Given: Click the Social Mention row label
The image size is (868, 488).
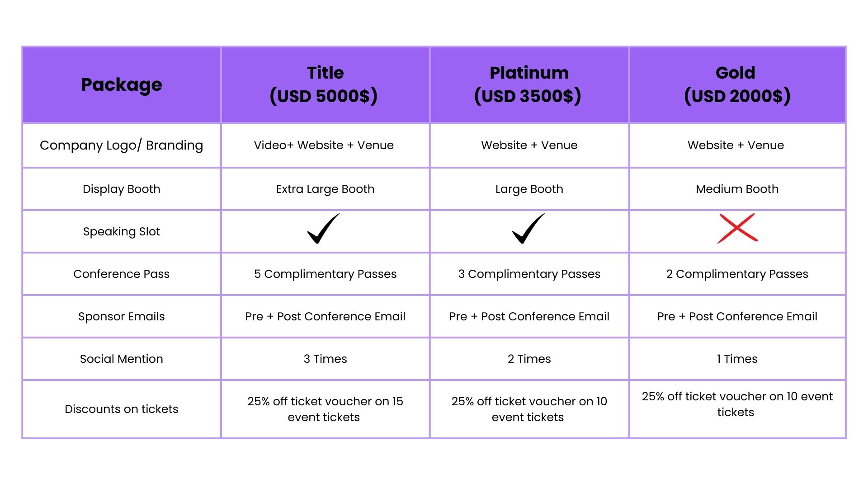Looking at the screenshot, I should [121, 359].
